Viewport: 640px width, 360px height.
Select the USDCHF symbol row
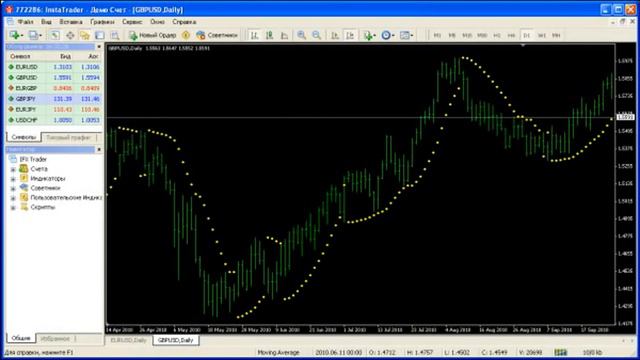coord(54,120)
